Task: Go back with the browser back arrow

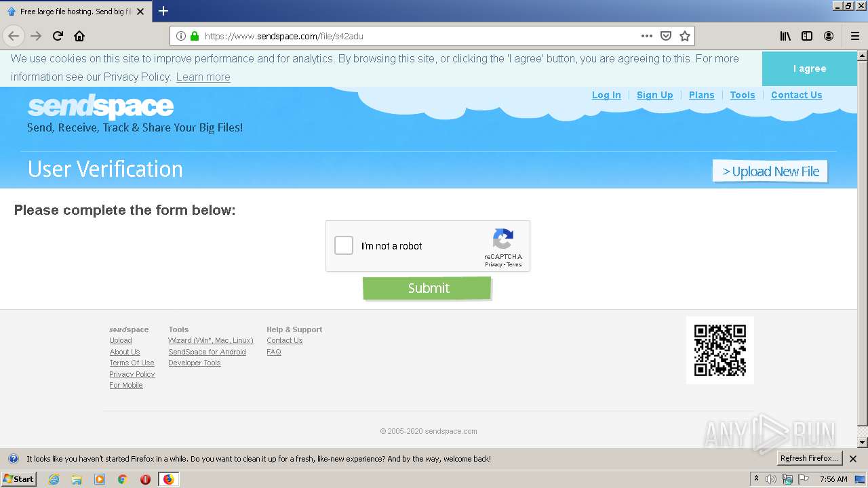Action: tap(14, 36)
